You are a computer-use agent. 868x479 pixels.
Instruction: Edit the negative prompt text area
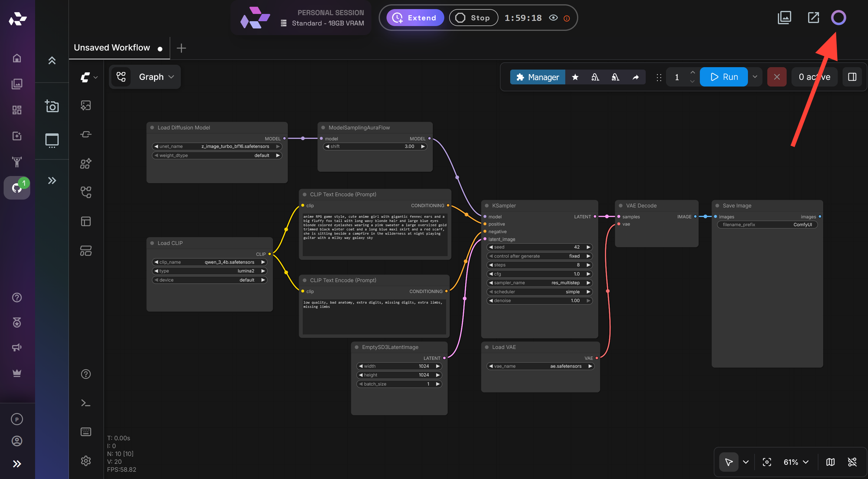(374, 317)
